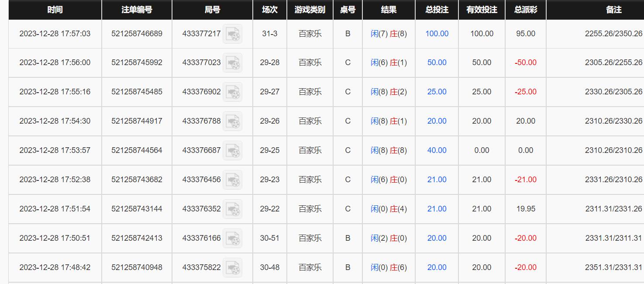This screenshot has width=644, height=284.
Task: Select timestamp 2023-12-28 17:50:51
Action: tap(55, 238)
